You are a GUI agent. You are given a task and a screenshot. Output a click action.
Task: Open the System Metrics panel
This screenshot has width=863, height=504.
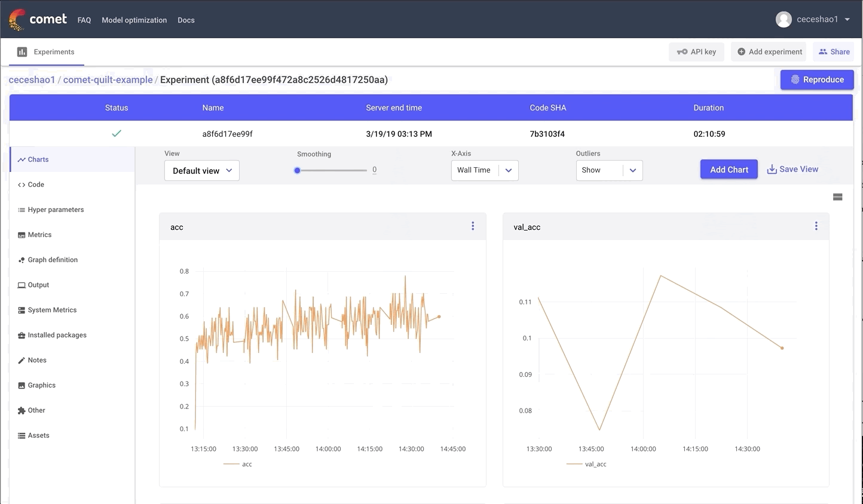point(52,310)
